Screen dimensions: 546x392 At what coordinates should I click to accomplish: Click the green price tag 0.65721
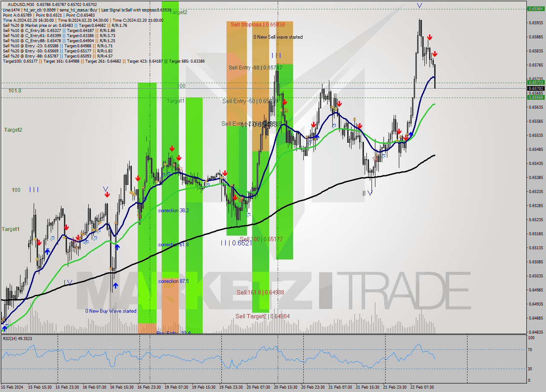coord(536,83)
